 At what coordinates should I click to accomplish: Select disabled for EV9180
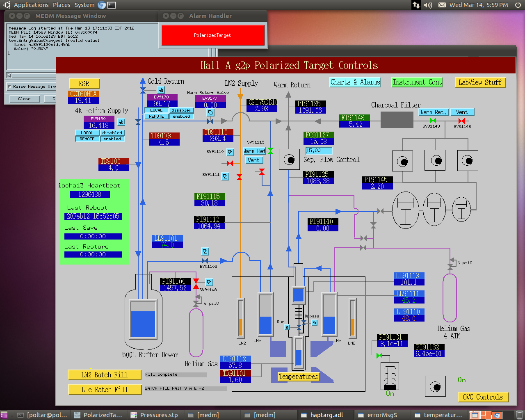(112, 133)
